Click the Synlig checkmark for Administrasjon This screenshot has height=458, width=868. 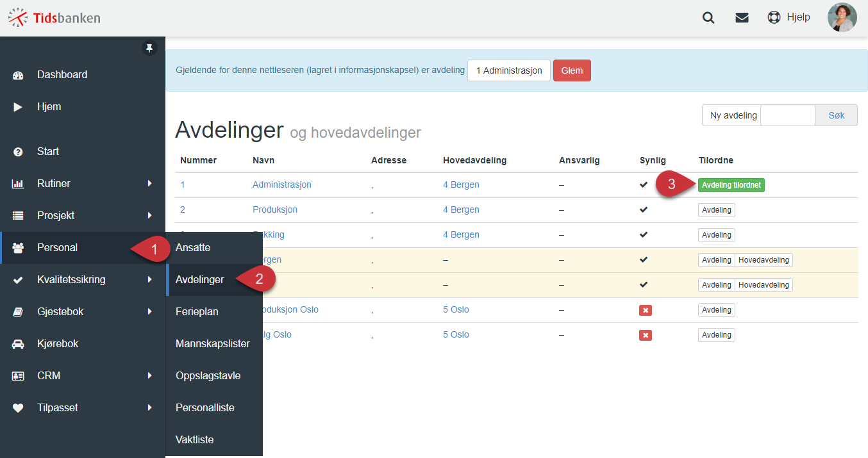(644, 184)
